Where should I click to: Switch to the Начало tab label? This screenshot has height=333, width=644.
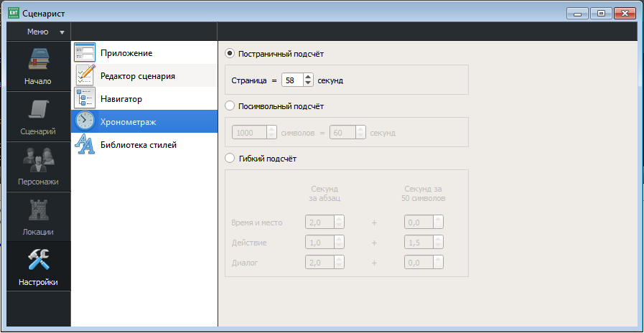click(38, 81)
